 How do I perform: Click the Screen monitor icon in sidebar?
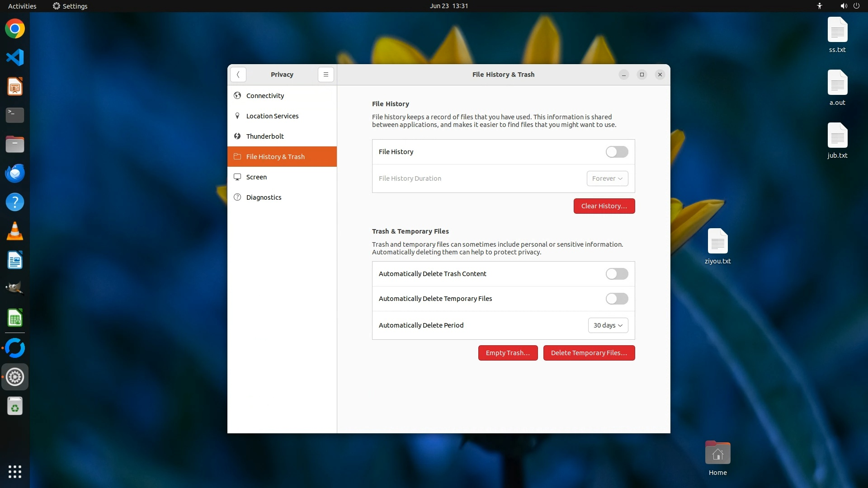237,177
